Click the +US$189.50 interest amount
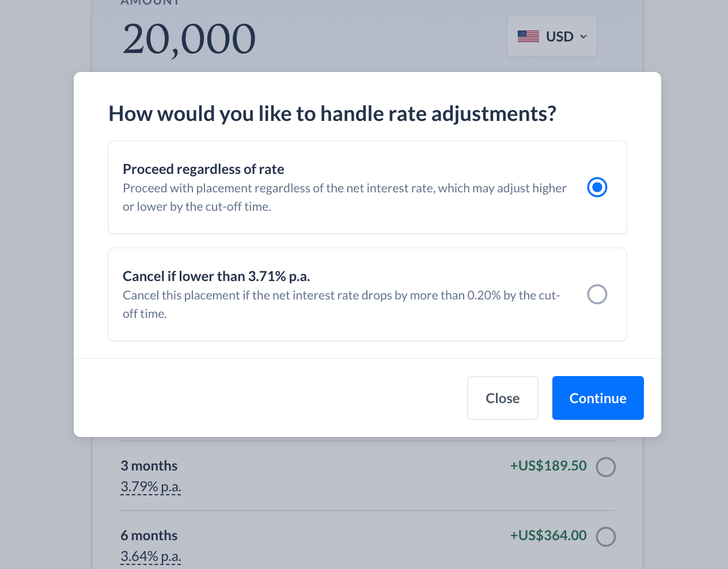728x569 pixels. pyautogui.click(x=548, y=466)
